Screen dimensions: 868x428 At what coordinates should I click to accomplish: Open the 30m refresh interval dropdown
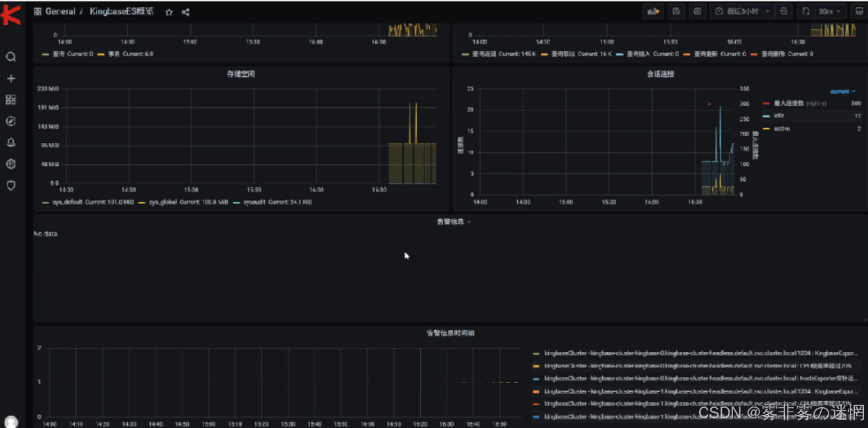(830, 11)
